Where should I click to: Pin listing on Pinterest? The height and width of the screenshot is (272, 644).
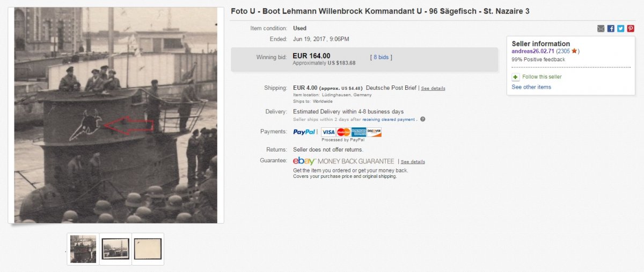point(631,28)
